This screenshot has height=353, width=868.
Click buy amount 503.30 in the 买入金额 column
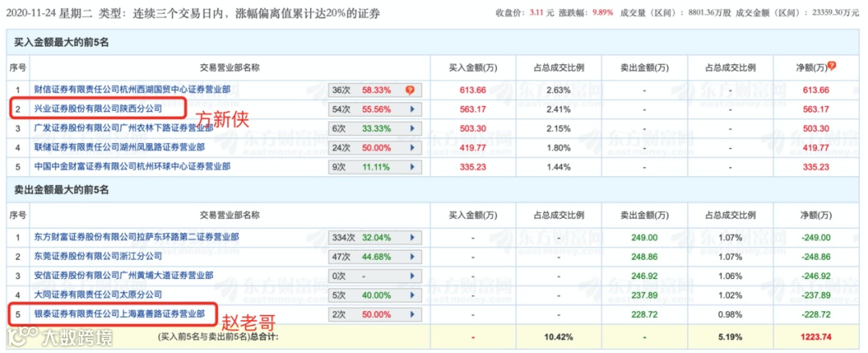click(473, 129)
